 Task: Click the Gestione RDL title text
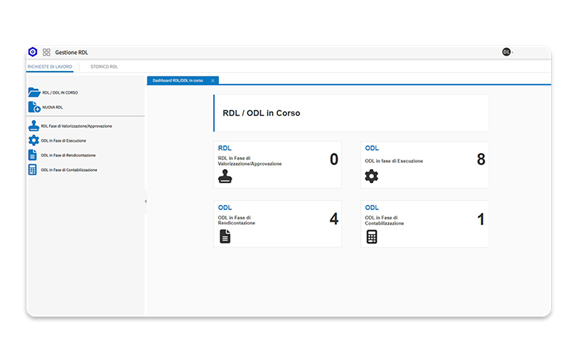pos(71,53)
